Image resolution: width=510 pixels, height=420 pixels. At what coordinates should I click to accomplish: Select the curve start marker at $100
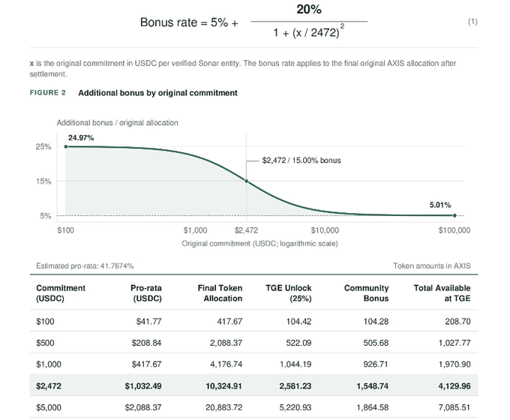[66, 147]
